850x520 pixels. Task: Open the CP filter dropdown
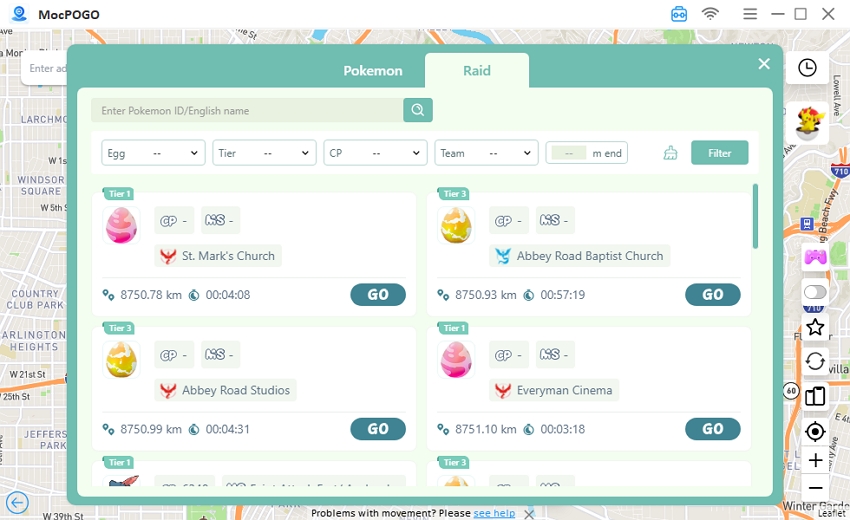tap(375, 153)
